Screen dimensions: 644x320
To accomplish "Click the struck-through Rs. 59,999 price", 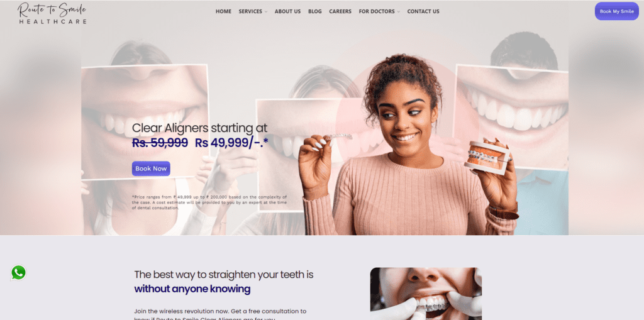I will tap(160, 143).
